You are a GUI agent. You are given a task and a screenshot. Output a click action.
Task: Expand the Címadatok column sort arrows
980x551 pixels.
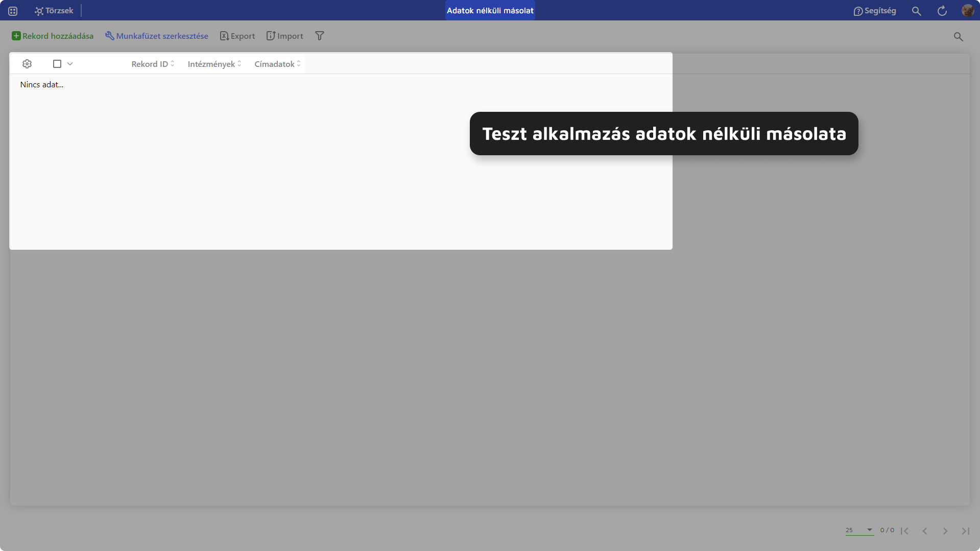[298, 63]
